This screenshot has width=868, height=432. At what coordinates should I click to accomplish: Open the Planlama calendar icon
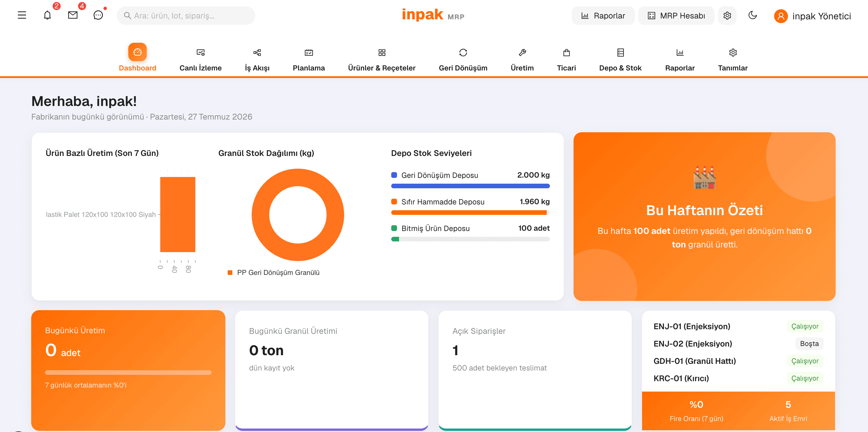[x=309, y=53]
